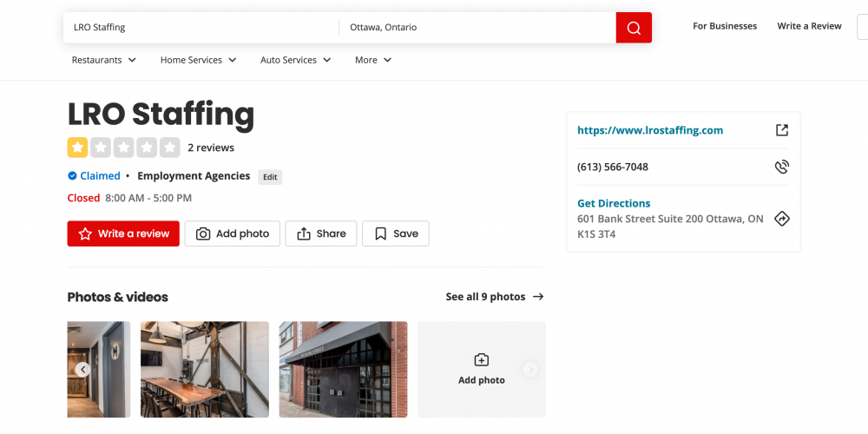Viewport: 868px width, 434px height.
Task: Open external website link icon
Action: coord(781,130)
